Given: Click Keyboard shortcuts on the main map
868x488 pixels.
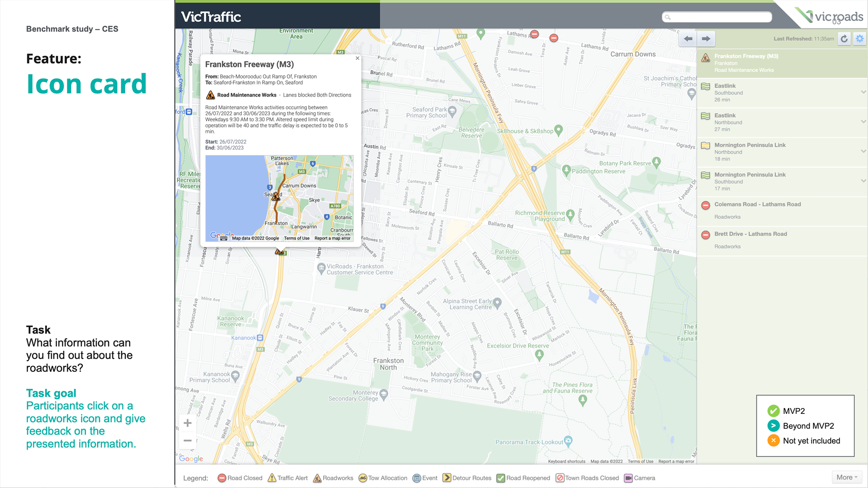Looking at the screenshot, I should coord(566,461).
